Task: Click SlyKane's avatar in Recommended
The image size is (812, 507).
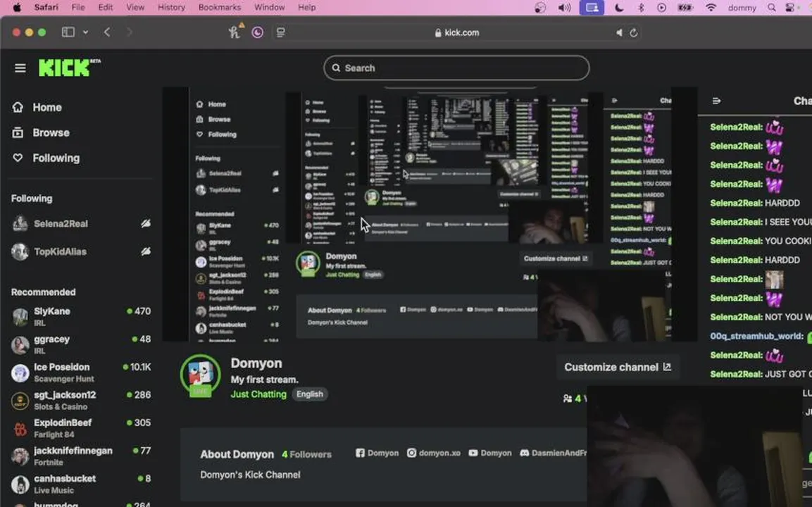Action: coord(20,316)
